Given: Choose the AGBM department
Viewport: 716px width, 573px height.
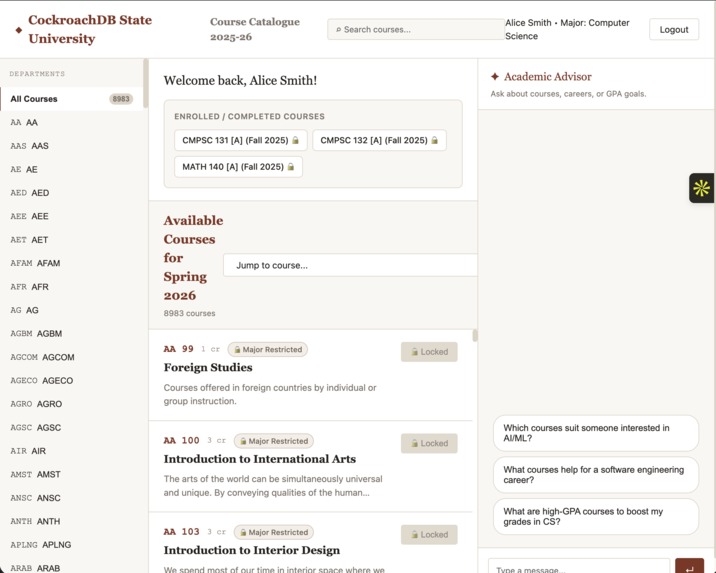Looking at the screenshot, I should click(72, 333).
